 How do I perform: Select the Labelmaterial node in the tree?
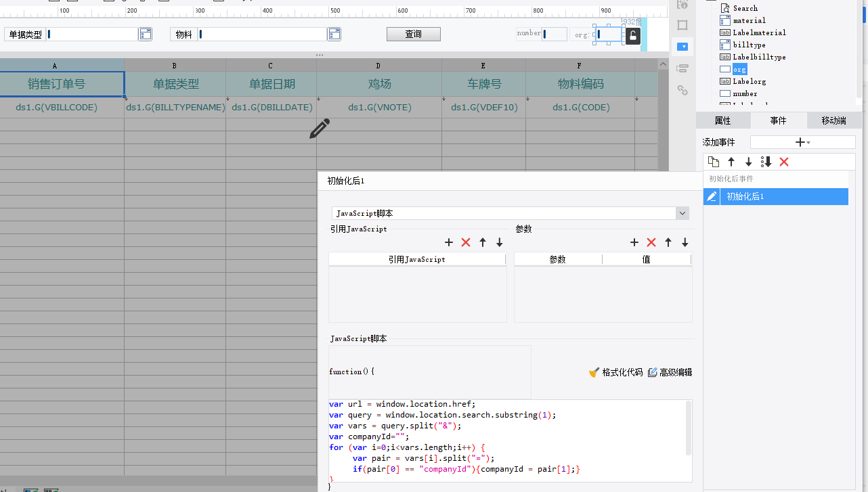(759, 32)
